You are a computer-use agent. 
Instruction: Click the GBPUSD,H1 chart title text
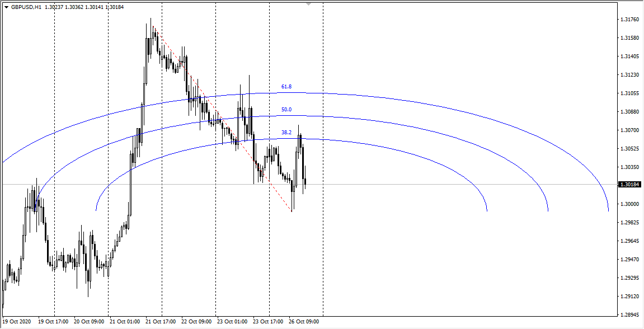tap(26, 7)
